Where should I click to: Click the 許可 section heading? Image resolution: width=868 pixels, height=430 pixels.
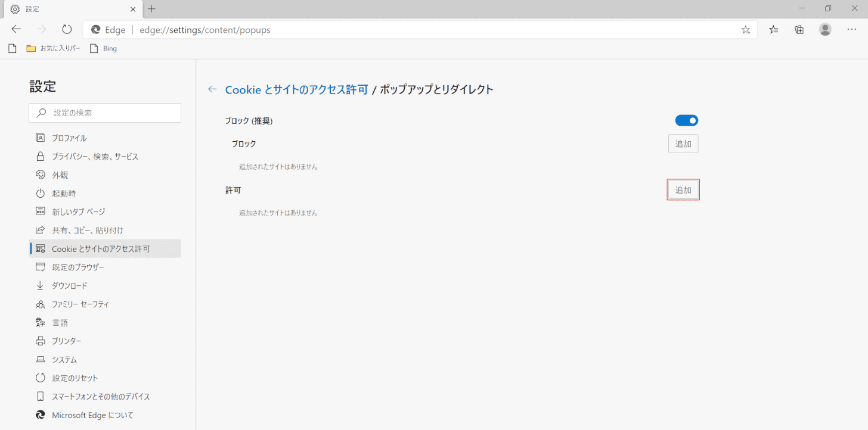(233, 190)
